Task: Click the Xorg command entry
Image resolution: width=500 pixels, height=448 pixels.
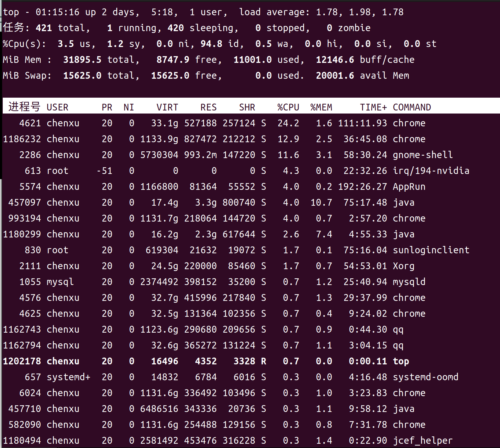Action: [404, 266]
